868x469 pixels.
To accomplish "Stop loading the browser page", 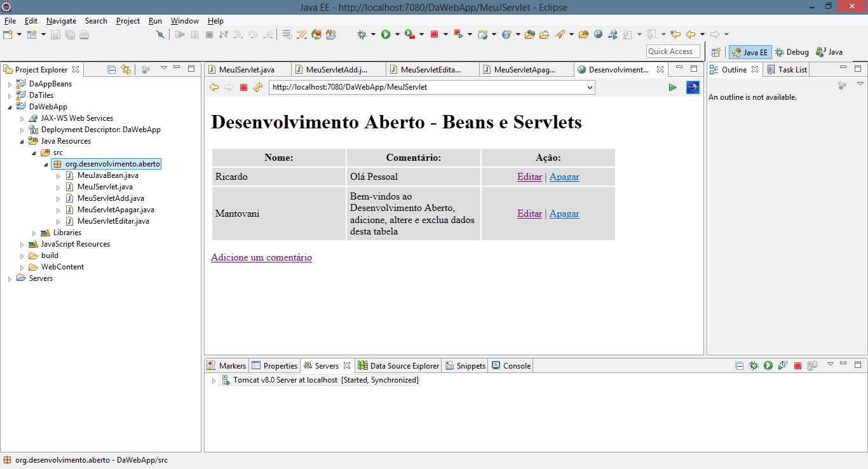I will (x=243, y=87).
